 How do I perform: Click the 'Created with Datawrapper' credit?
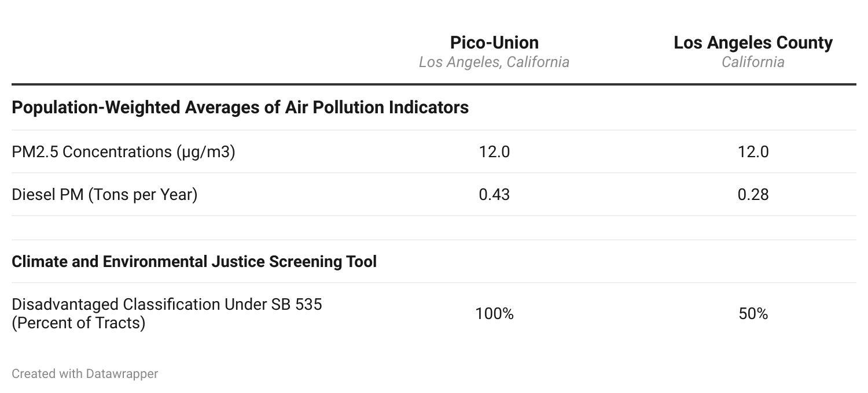click(x=84, y=374)
